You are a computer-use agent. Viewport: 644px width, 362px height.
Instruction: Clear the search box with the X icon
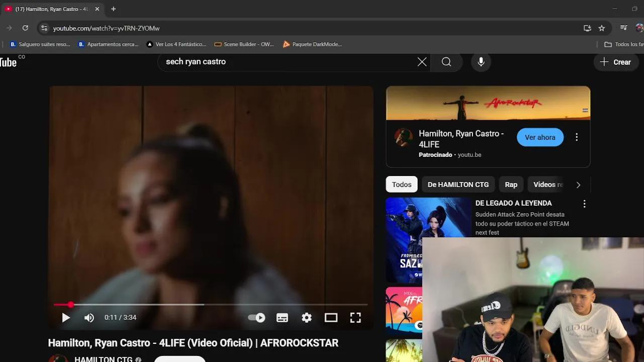pos(422,62)
